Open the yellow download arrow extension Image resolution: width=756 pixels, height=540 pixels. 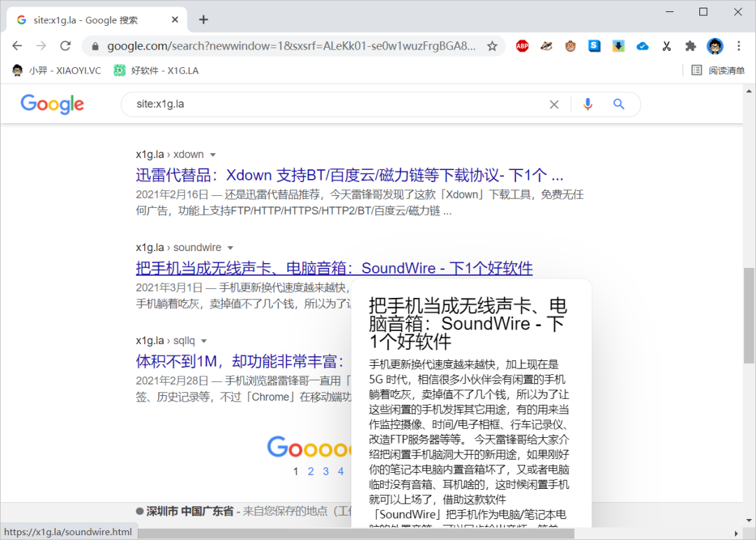(x=619, y=46)
